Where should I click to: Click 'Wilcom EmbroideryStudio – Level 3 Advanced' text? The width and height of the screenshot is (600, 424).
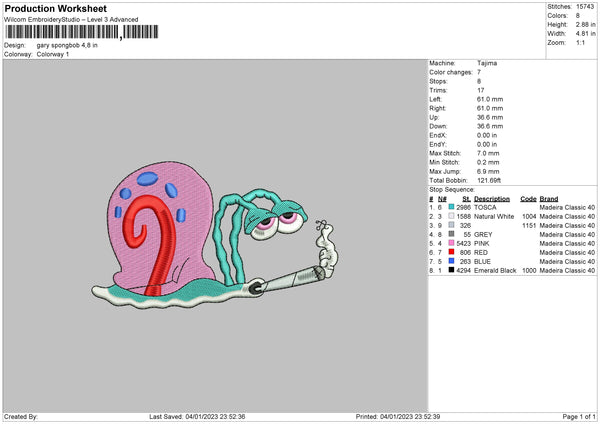click(71, 20)
